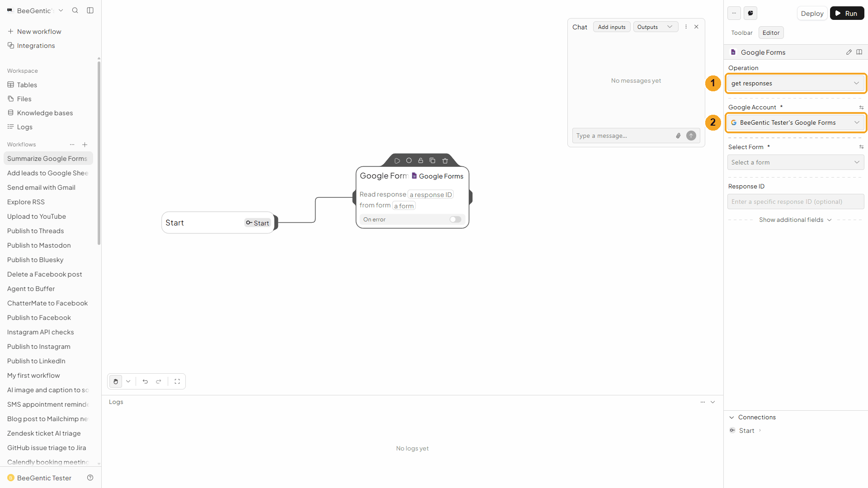Open the chat bubble assistant icon
Screen dimensions: 868x488
click(750, 13)
